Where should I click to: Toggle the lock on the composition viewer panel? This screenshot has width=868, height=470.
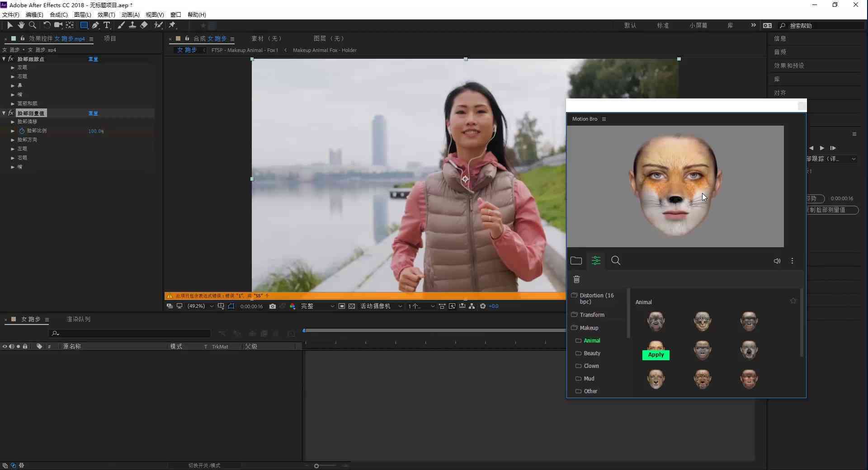[x=187, y=38]
